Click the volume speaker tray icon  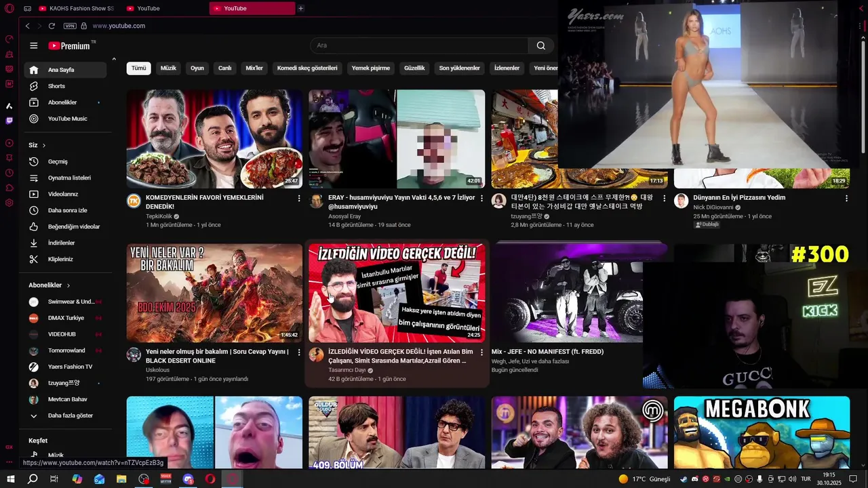coord(792,479)
